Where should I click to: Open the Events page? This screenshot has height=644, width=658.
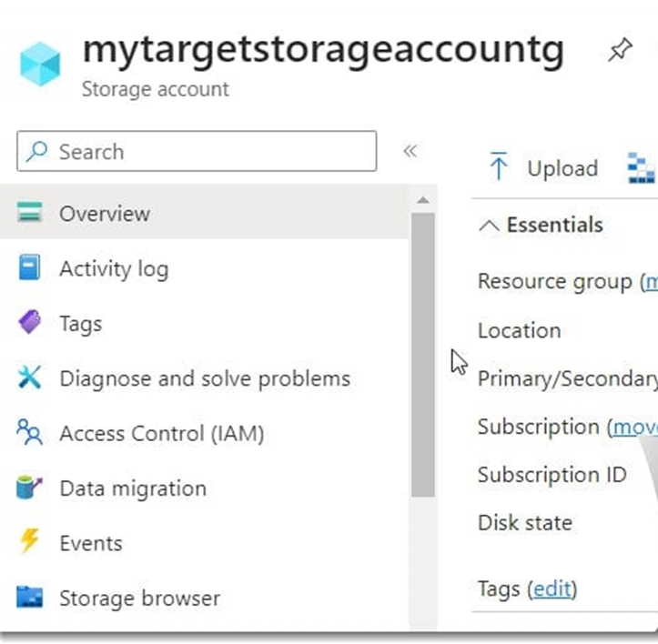(204, 542)
